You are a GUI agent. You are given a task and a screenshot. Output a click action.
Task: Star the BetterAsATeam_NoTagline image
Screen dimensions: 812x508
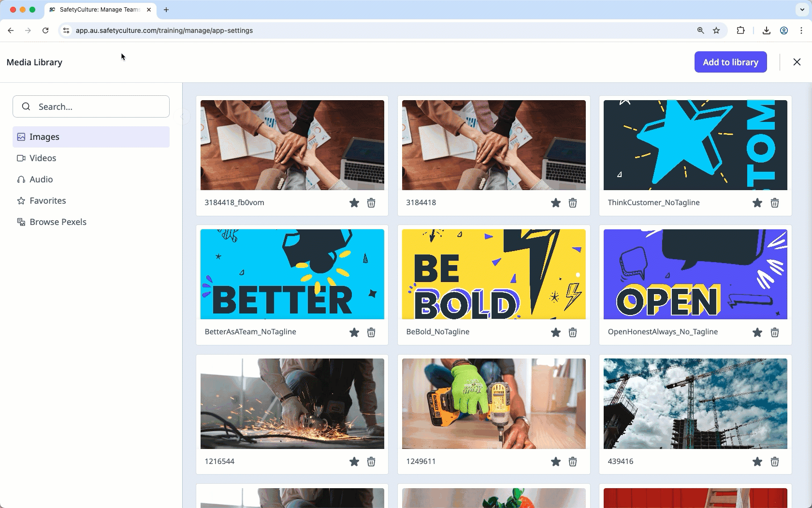click(x=354, y=332)
